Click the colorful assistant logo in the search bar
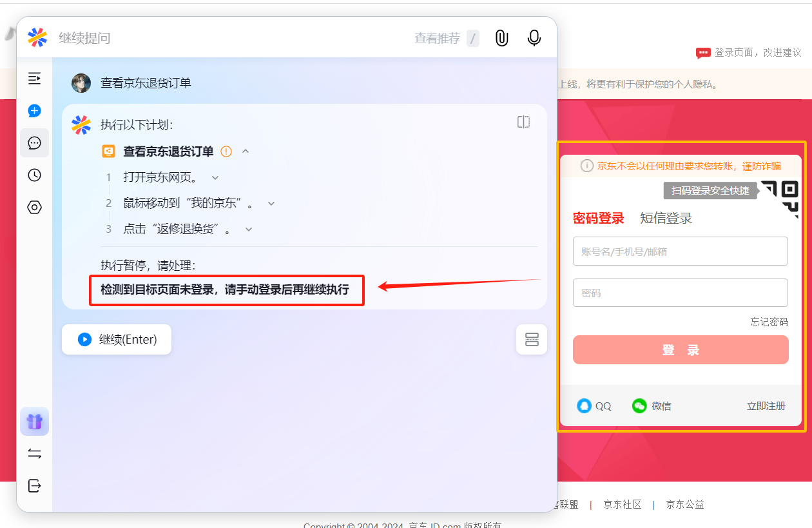This screenshot has width=812, height=528. (x=37, y=38)
